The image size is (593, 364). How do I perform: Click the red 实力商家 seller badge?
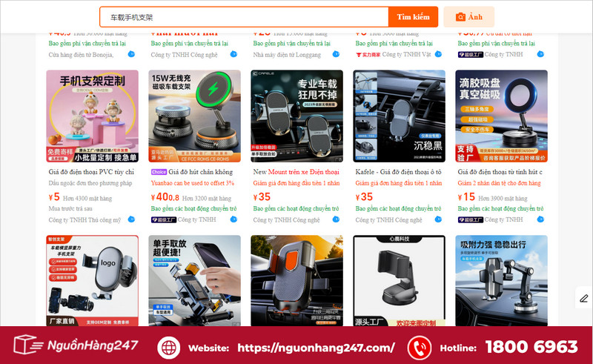(368, 54)
